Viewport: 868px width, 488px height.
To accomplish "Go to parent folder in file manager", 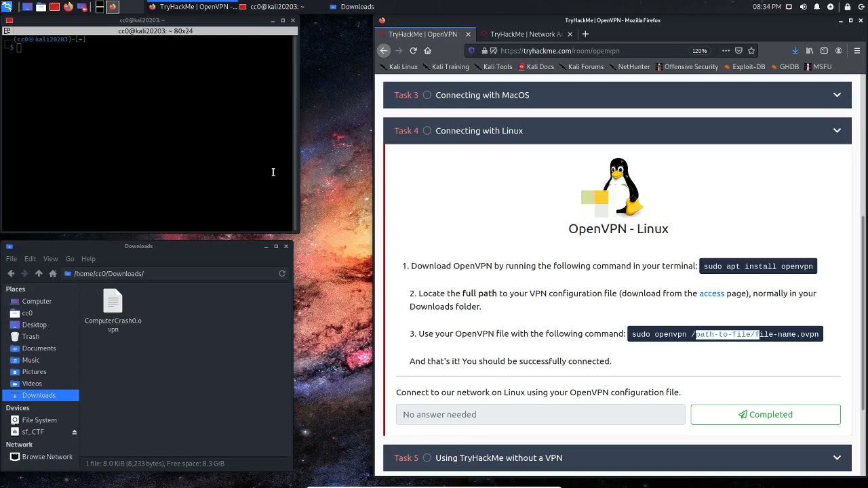I will (39, 274).
